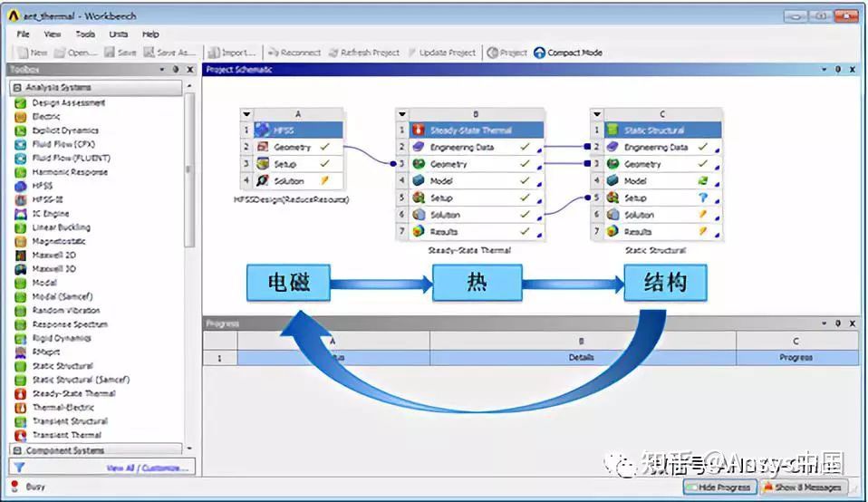
Task: Pin the Project Schematic panel
Action: coord(838,69)
